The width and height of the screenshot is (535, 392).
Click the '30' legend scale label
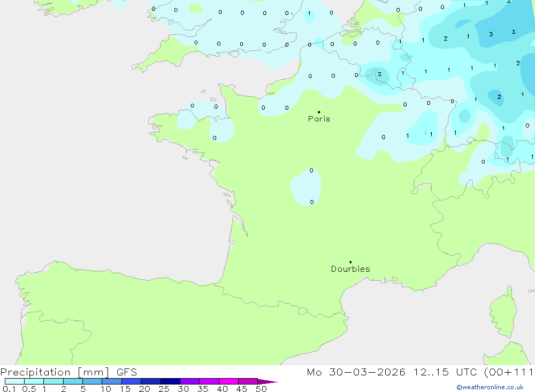tap(184, 389)
